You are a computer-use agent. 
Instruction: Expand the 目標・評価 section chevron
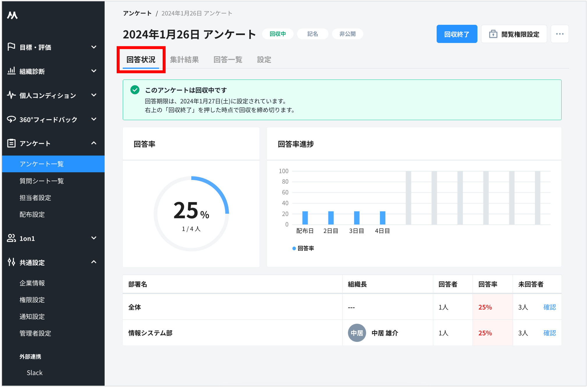pyautogui.click(x=94, y=47)
